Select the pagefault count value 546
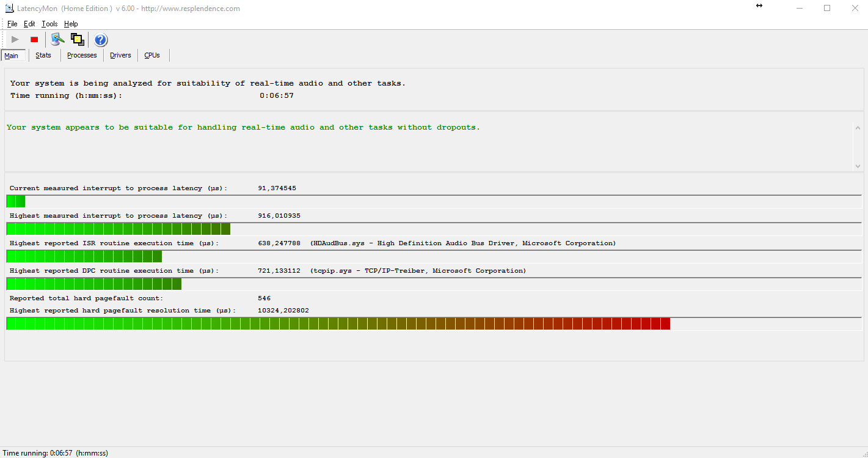Screen dimensions: 868x458 [x=264, y=298]
